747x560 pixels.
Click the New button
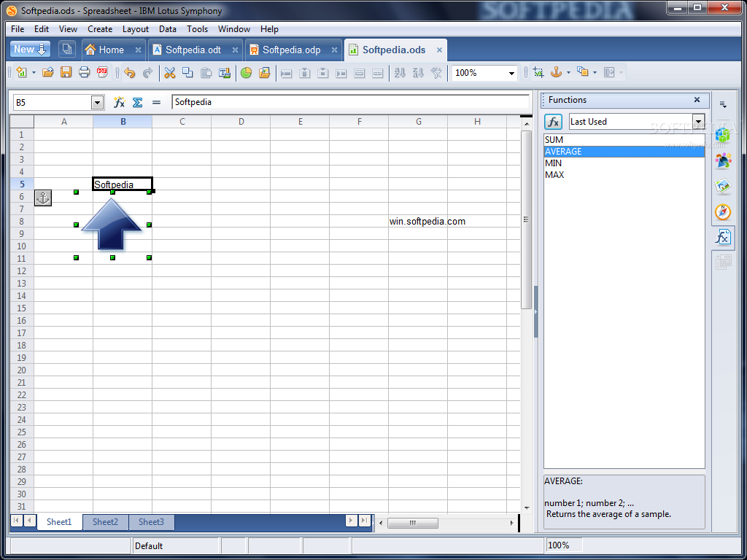point(31,49)
